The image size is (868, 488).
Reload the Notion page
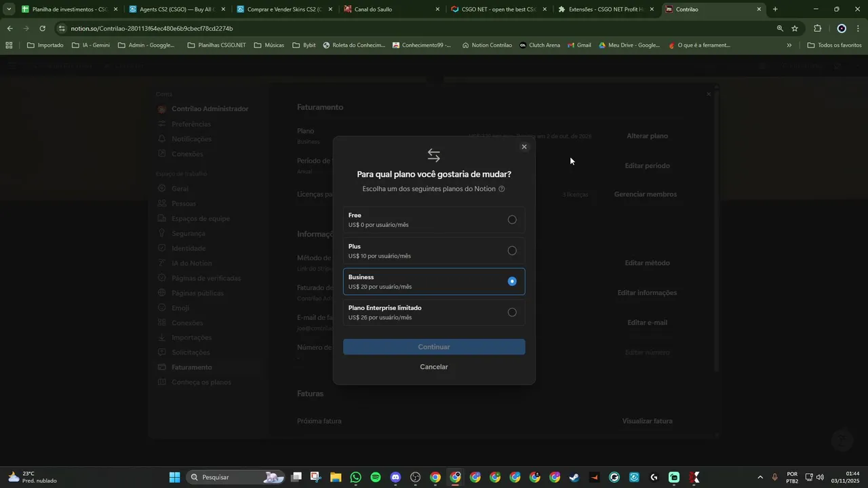click(42, 28)
